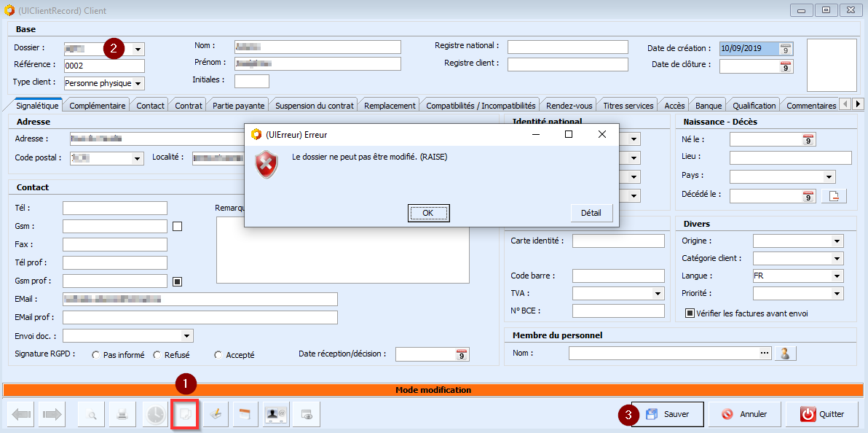The image size is (868, 433).
Task: Click the clock history icon
Action: pos(154,415)
